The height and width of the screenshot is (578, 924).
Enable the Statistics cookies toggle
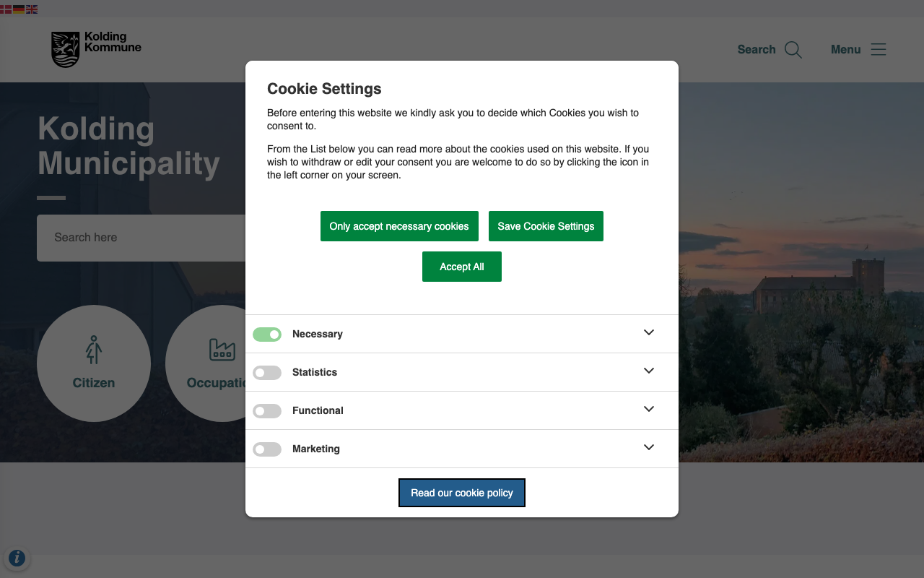267,373
